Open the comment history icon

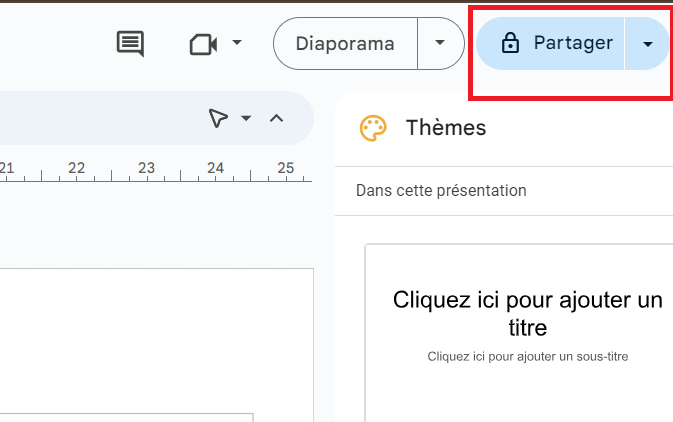pos(130,43)
